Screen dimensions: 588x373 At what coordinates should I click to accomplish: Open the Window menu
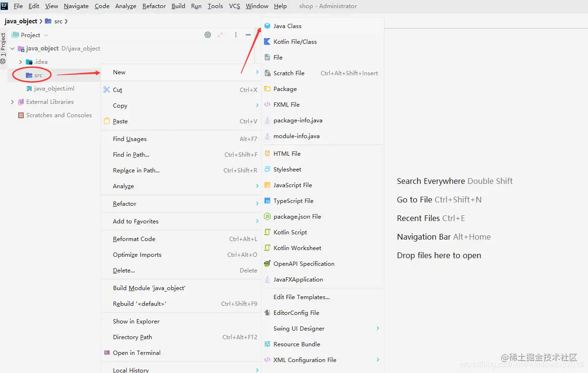[x=257, y=6]
